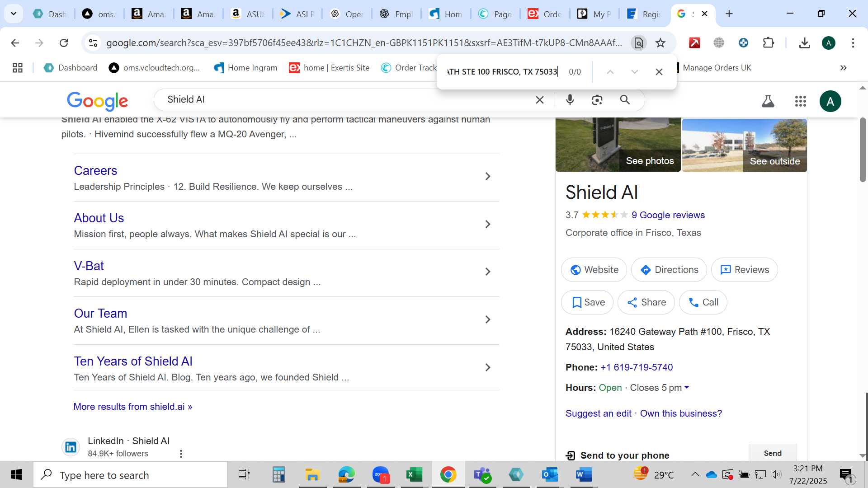Image resolution: width=868 pixels, height=488 pixels.
Task: Open Home Ingram bookmark
Action: (x=245, y=68)
